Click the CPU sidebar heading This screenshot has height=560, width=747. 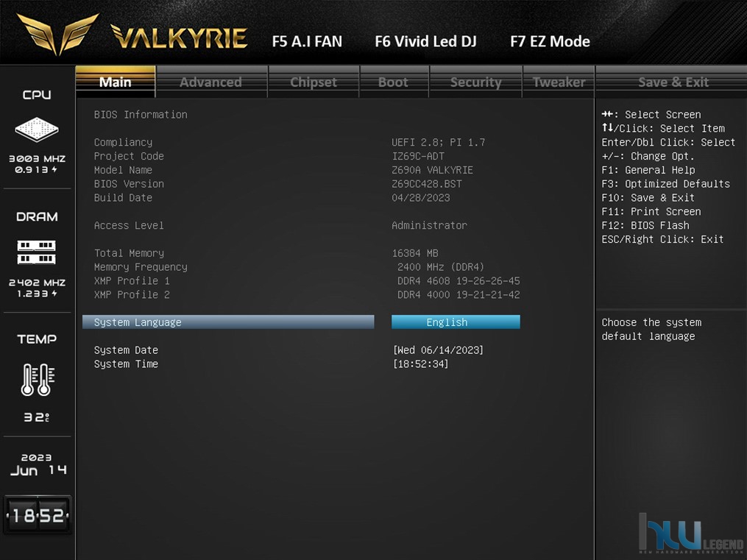37,95
